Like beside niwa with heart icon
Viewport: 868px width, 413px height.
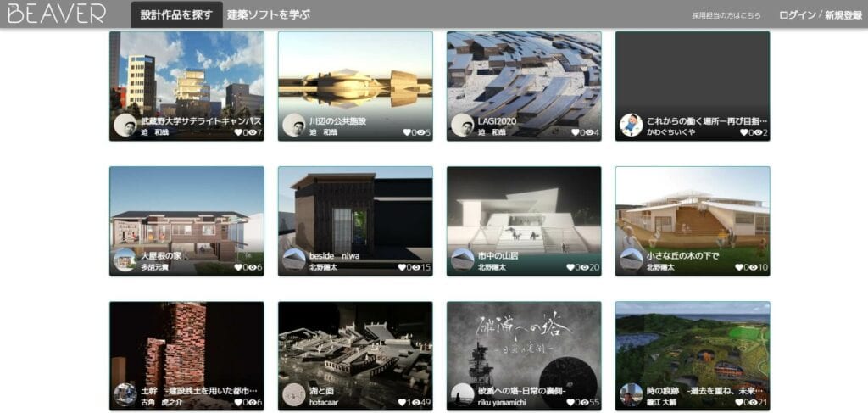[x=402, y=267]
